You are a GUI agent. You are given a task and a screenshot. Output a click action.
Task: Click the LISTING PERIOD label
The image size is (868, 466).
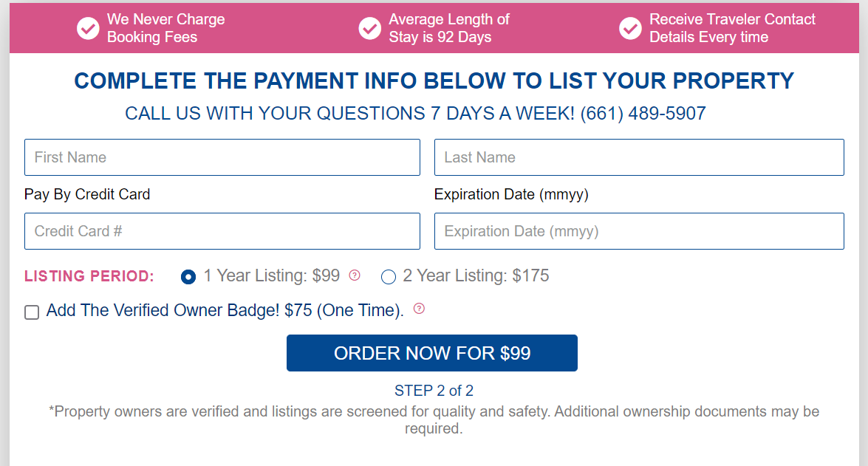[89, 276]
